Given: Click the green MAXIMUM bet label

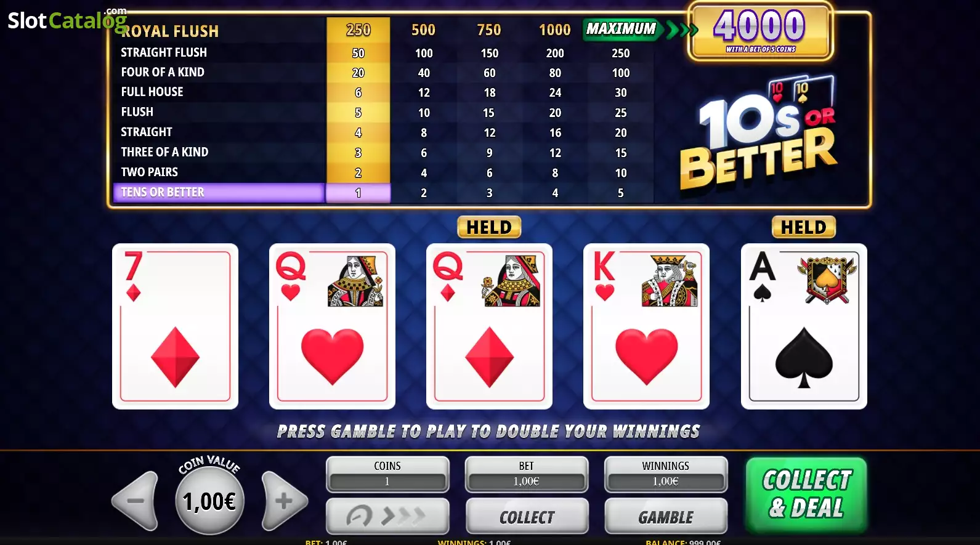Looking at the screenshot, I should pos(622,29).
